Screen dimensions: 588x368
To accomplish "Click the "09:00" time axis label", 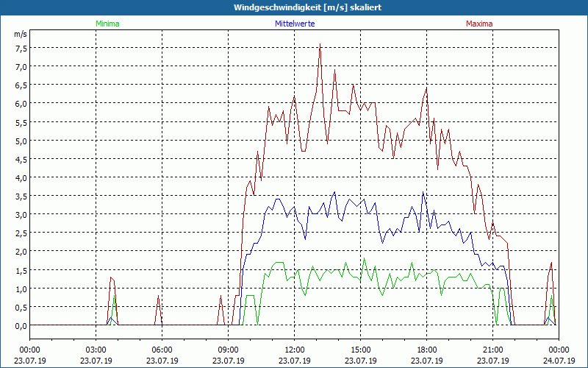I will (x=228, y=350).
